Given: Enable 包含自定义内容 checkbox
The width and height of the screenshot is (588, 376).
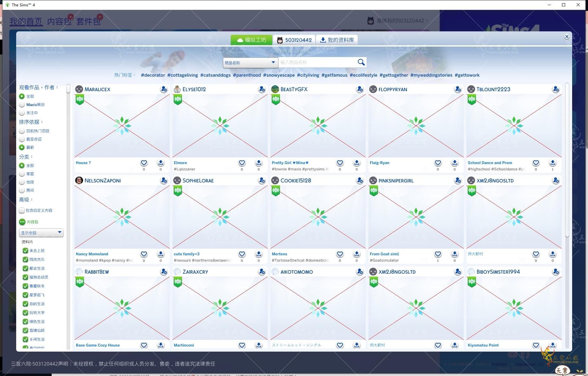Looking at the screenshot, I should point(22,210).
